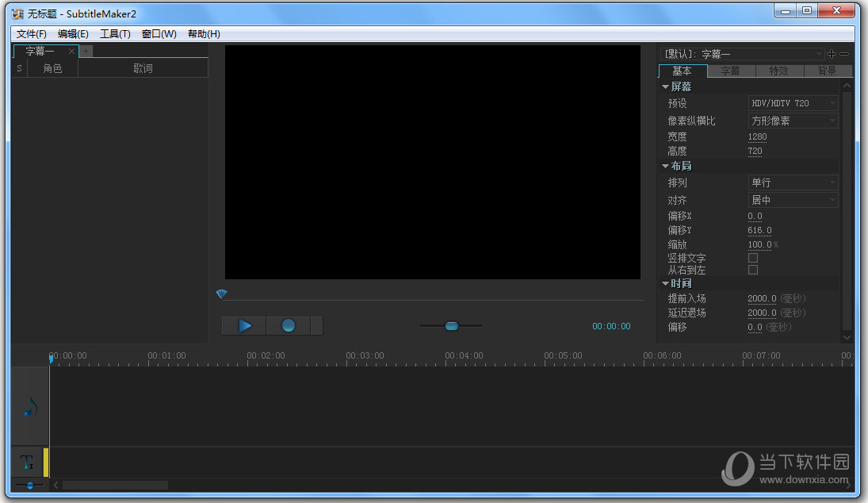868x503 pixels.
Task: Open the 帮助(H) menu
Action: pos(204,34)
